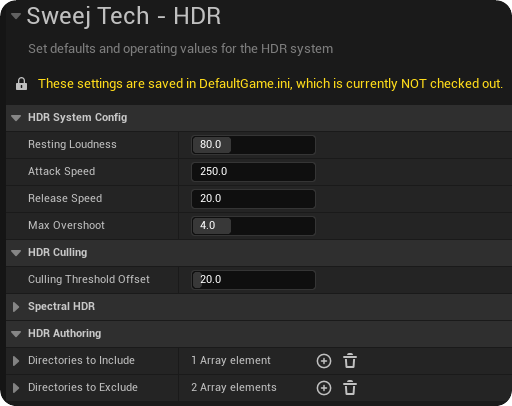Empty the Directories to Exclude array
512x406 pixels.
(350, 388)
